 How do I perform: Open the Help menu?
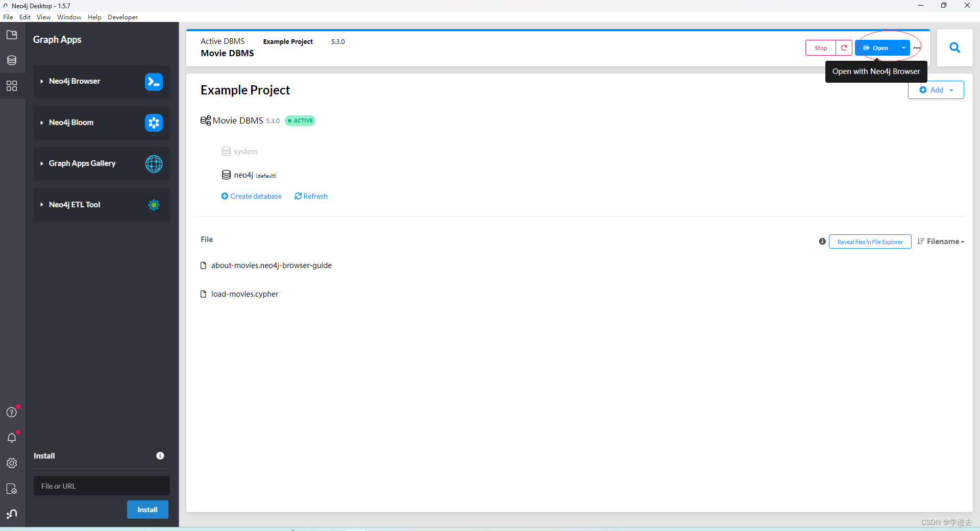tap(94, 17)
